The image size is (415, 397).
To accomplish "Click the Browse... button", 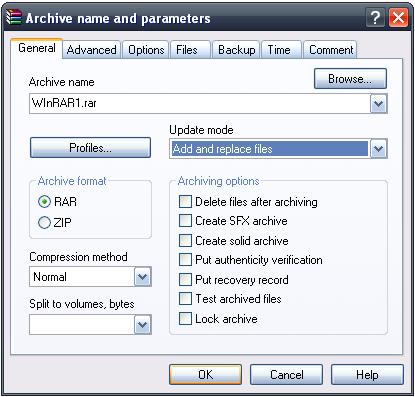I will click(350, 79).
